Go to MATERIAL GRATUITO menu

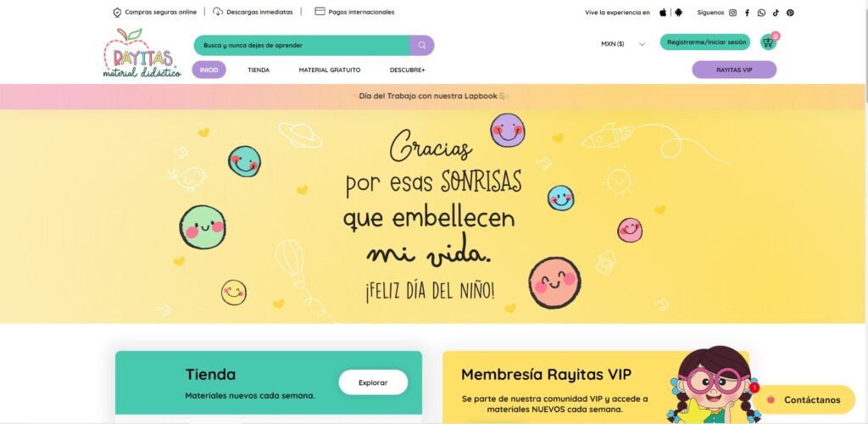(x=330, y=70)
